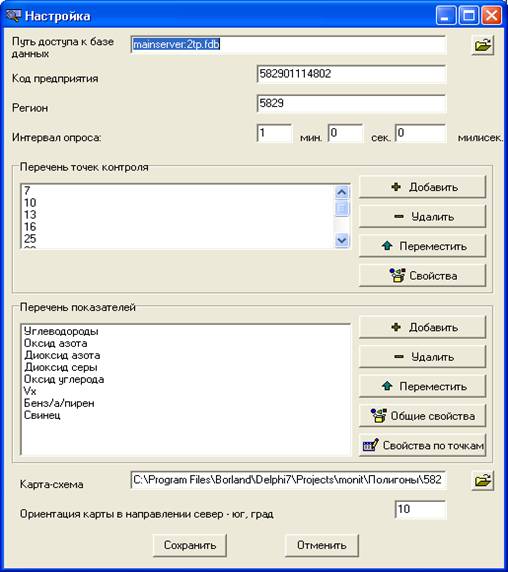Cancel changes with Отменить button
This screenshot has height=572, width=508.
click(x=322, y=545)
